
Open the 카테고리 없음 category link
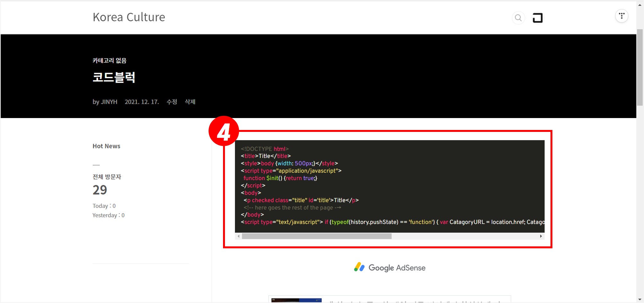110,60
